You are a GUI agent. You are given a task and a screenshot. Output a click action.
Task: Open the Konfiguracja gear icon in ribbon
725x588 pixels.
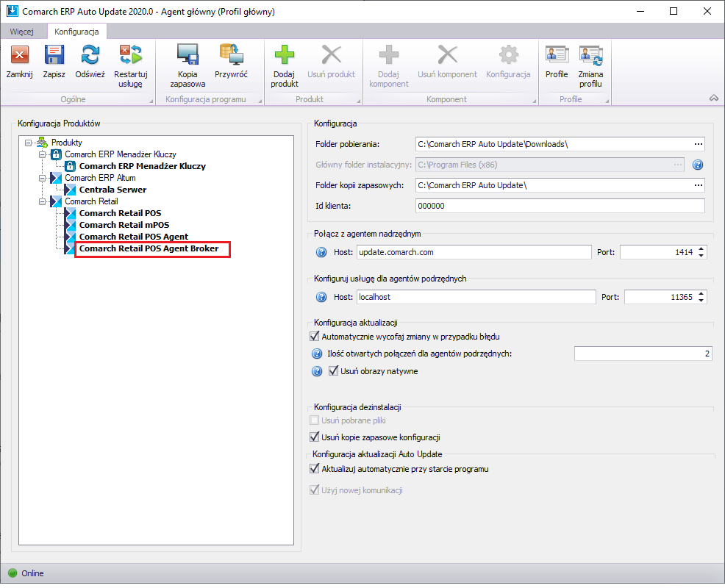click(x=508, y=55)
